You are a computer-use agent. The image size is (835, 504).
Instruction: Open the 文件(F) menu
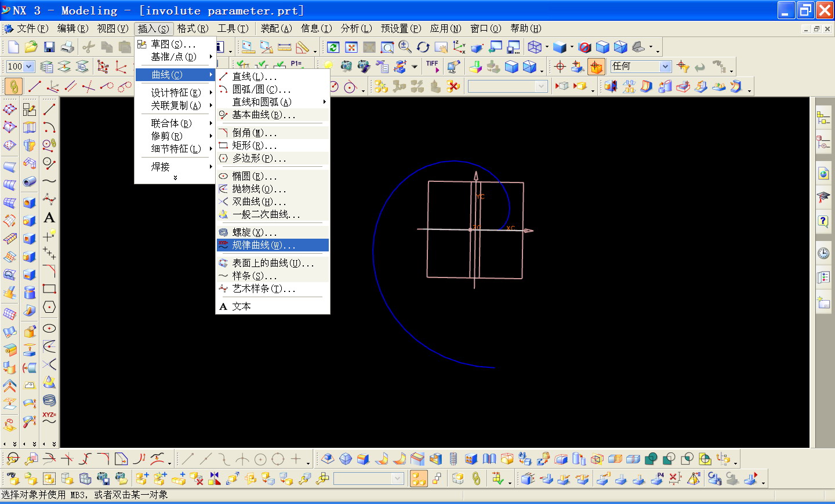tap(32, 28)
